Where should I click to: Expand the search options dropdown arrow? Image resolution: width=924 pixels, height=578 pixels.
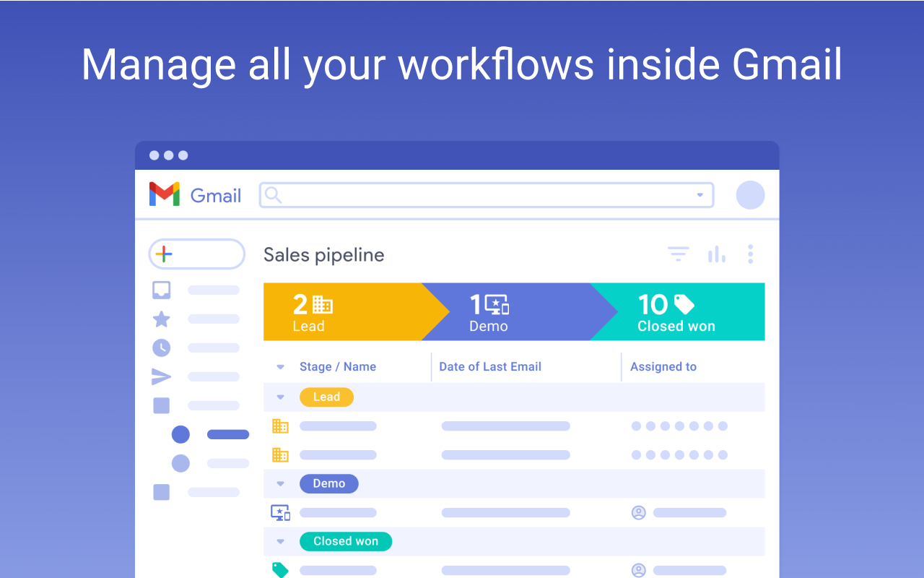[x=699, y=195]
